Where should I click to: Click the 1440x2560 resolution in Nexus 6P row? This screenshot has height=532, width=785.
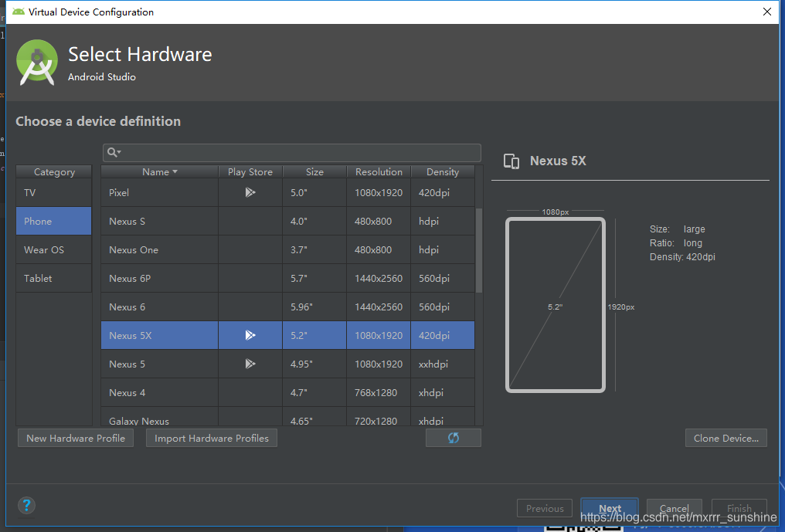(x=379, y=278)
